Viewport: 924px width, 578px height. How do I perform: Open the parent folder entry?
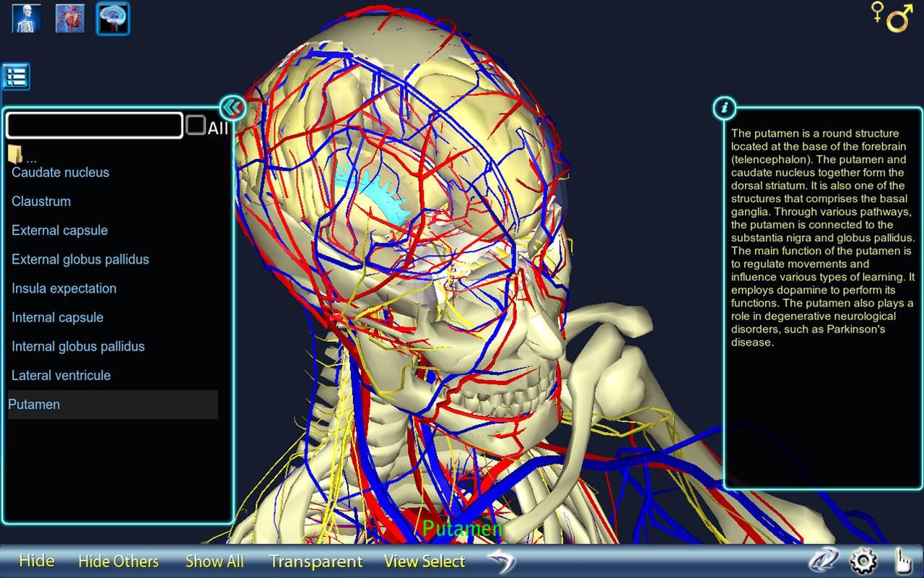[x=22, y=155]
